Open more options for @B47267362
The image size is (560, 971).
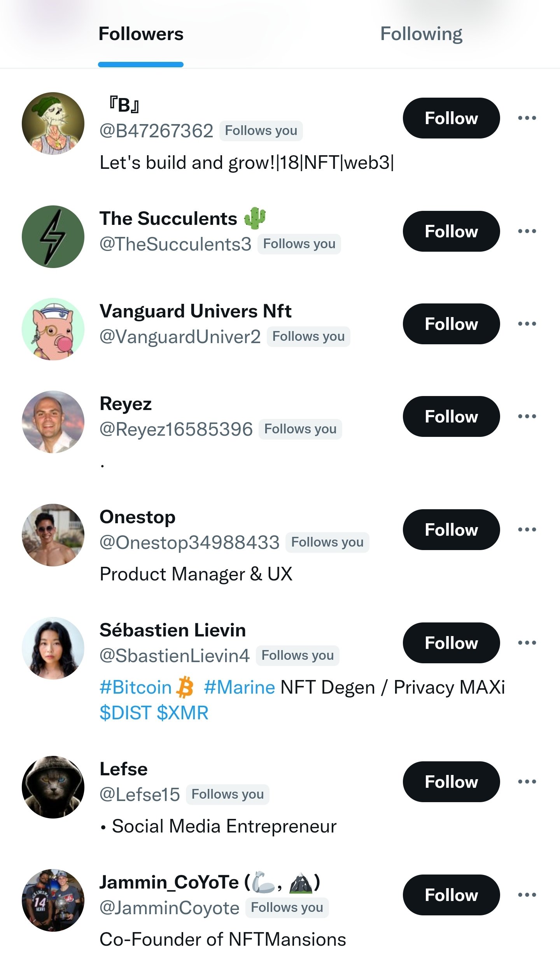tap(527, 118)
